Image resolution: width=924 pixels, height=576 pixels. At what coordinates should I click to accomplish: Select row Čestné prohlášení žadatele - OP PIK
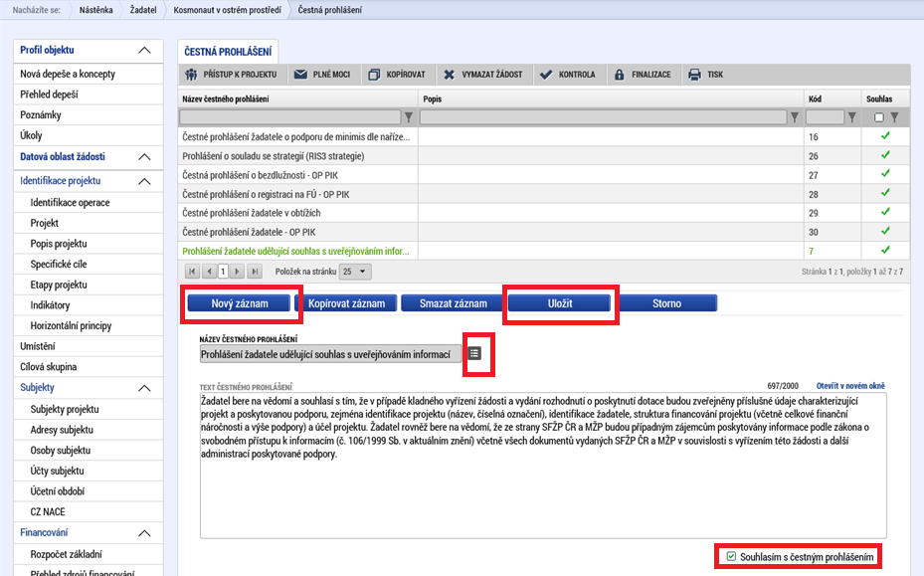(x=544, y=232)
